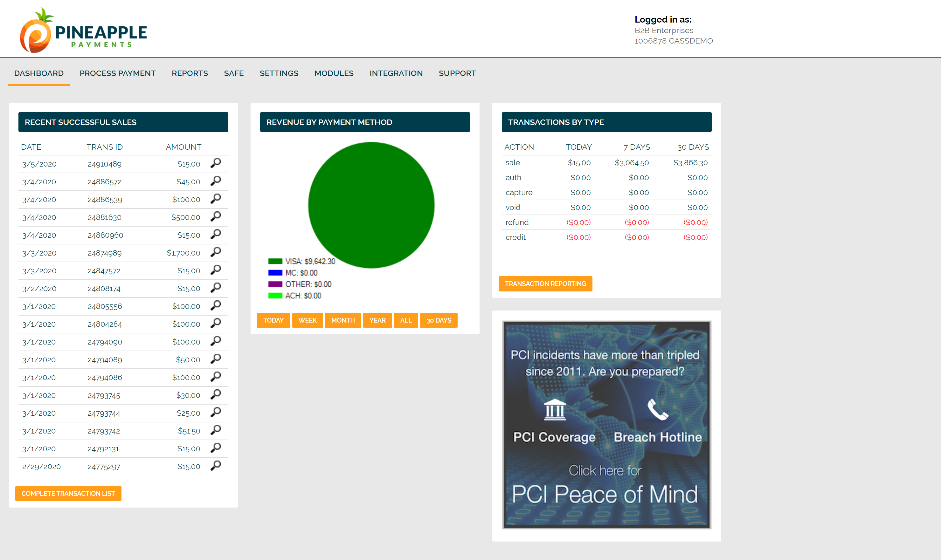Open Transaction Reporting button
The width and height of the screenshot is (941, 560).
[545, 284]
